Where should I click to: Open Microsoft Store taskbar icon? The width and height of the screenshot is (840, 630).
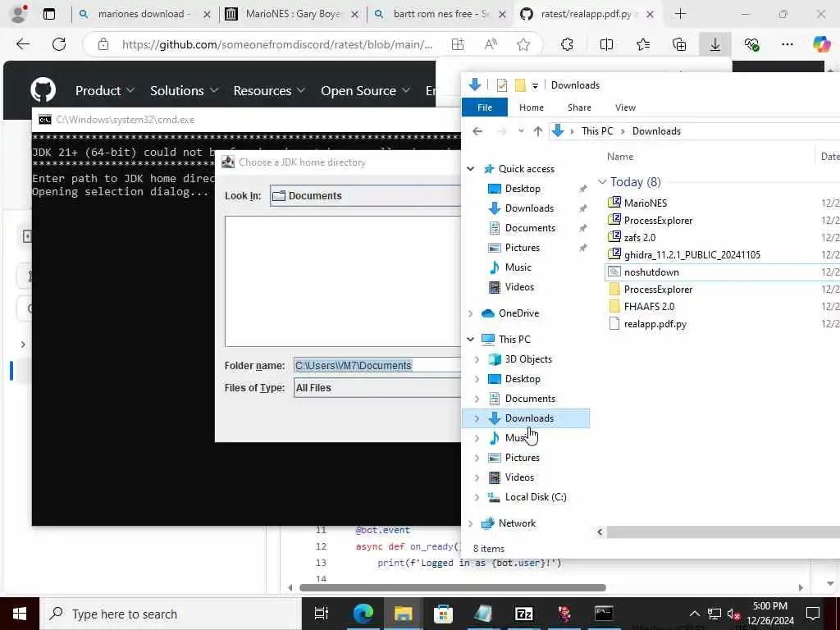tap(443, 614)
